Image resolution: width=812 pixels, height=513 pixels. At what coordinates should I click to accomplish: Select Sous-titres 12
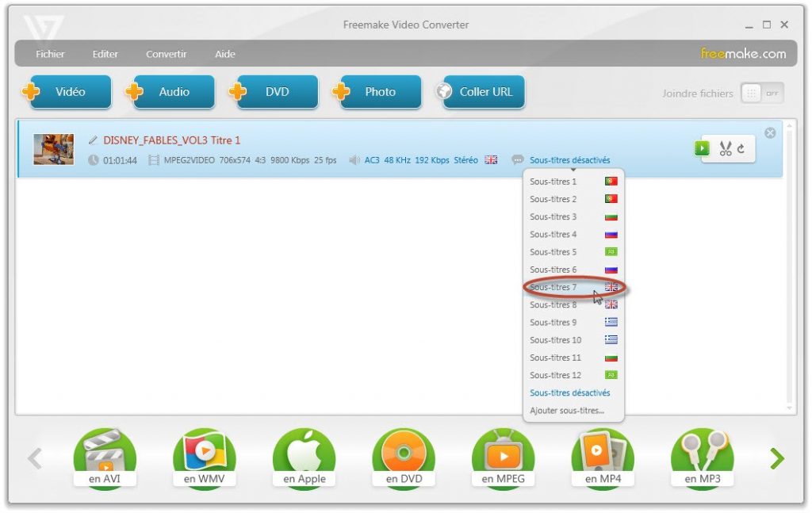tap(573, 375)
